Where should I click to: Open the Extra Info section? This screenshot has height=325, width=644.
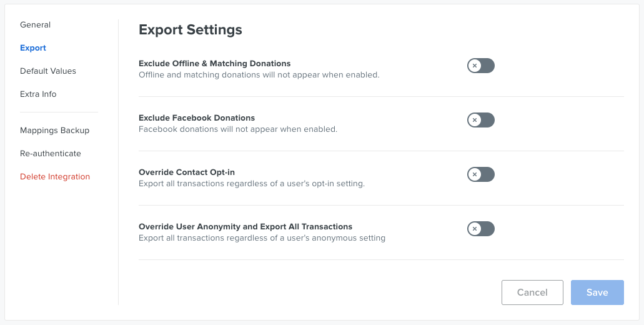coord(38,94)
